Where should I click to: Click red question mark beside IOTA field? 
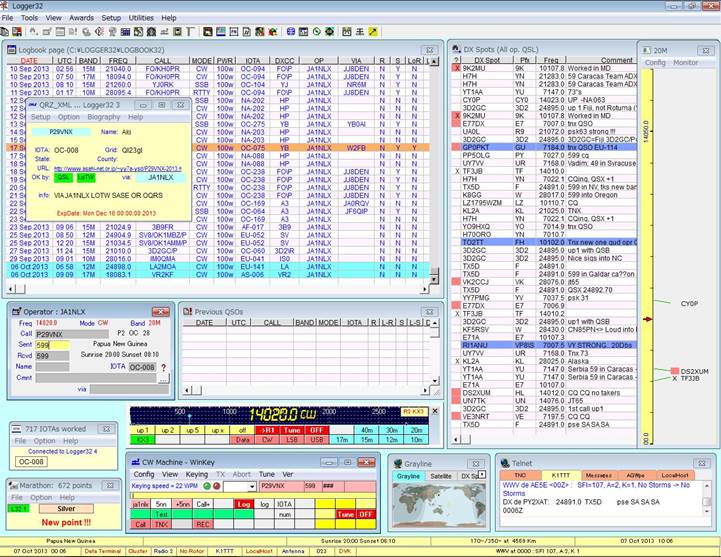(163, 367)
